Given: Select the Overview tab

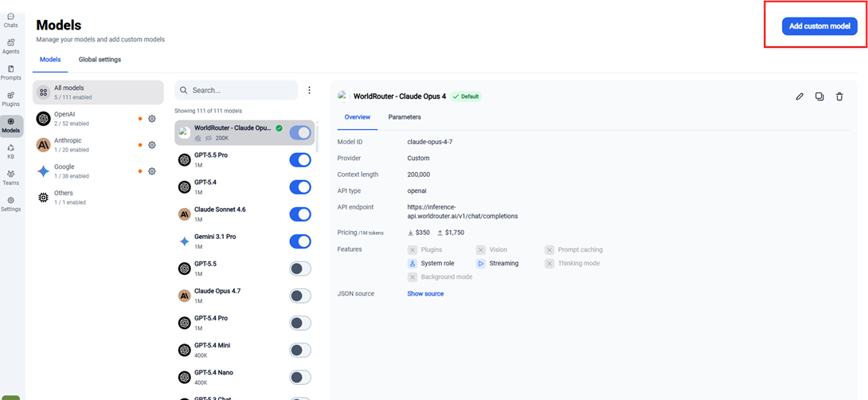Looking at the screenshot, I should [358, 117].
